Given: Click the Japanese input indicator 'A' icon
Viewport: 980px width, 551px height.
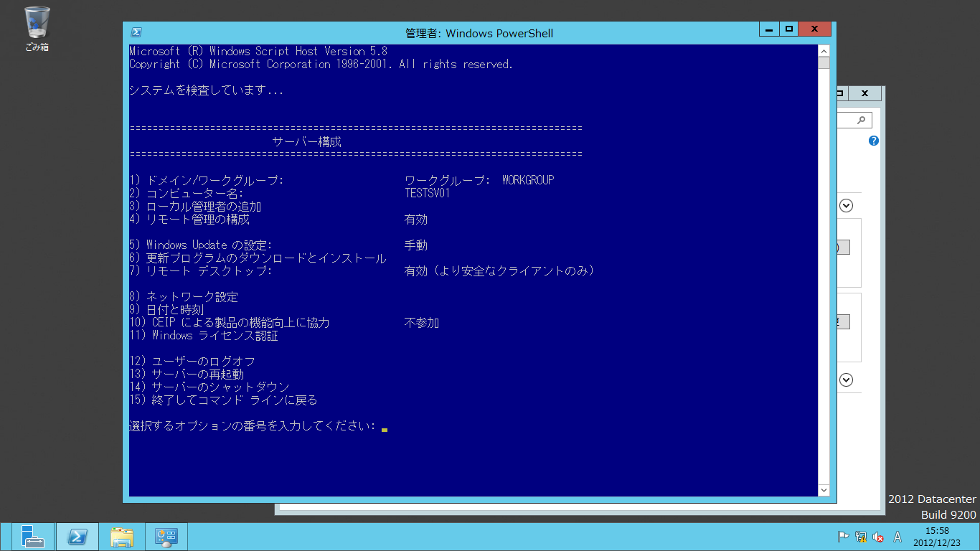Looking at the screenshot, I should (x=897, y=536).
